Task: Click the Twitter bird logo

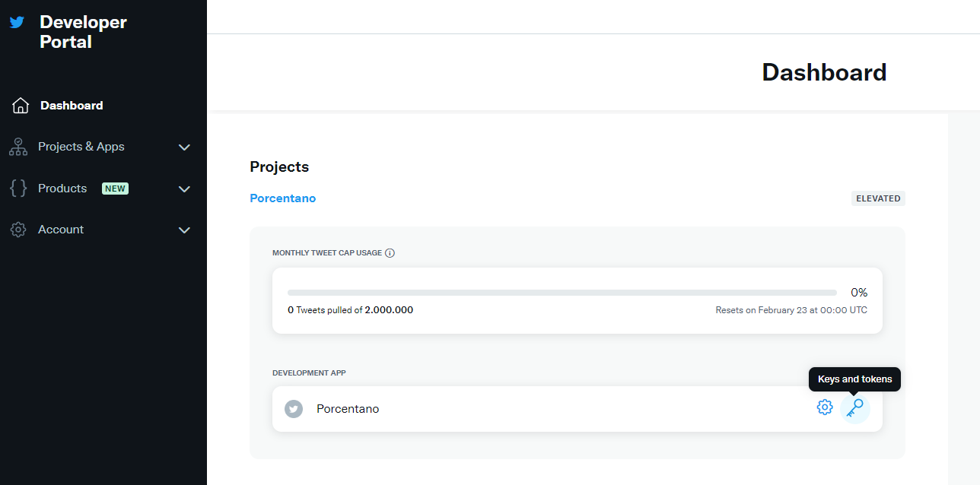Action: coord(17,23)
